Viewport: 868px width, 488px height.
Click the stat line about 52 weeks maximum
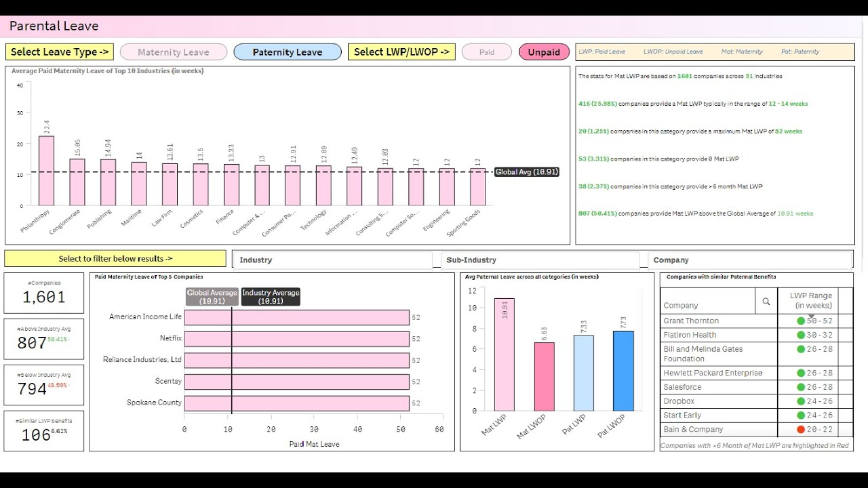point(690,131)
